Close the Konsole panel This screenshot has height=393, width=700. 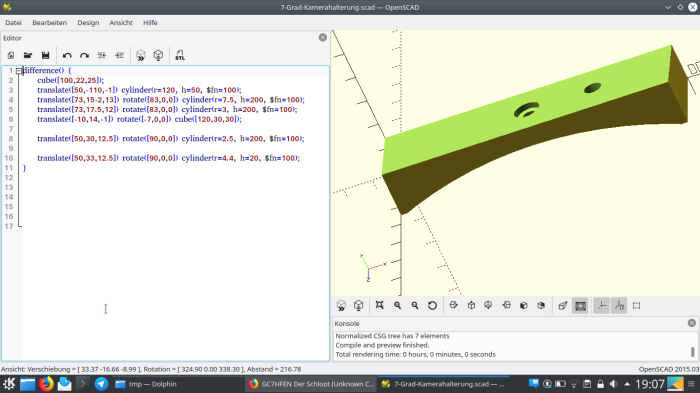point(692,323)
